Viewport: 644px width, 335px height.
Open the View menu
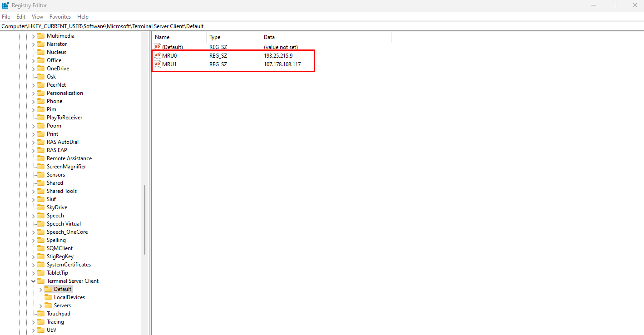point(37,17)
